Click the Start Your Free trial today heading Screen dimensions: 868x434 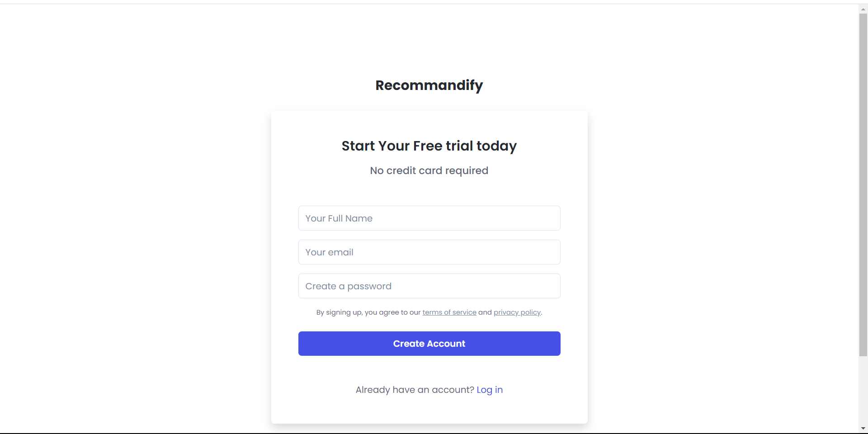click(429, 146)
